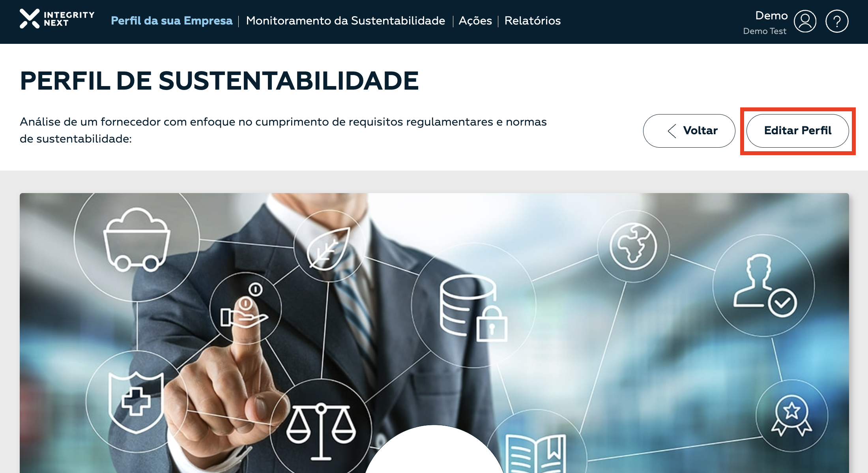Image resolution: width=868 pixels, height=473 pixels.
Task: Open Monitoramento da Sustentabilidade menu
Action: pyautogui.click(x=346, y=21)
